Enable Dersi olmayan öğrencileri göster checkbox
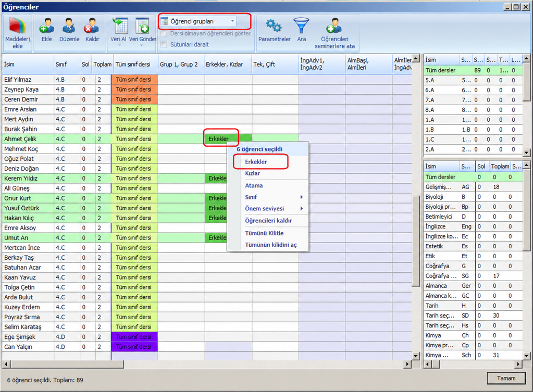The width and height of the screenshot is (533, 392). pos(164,33)
